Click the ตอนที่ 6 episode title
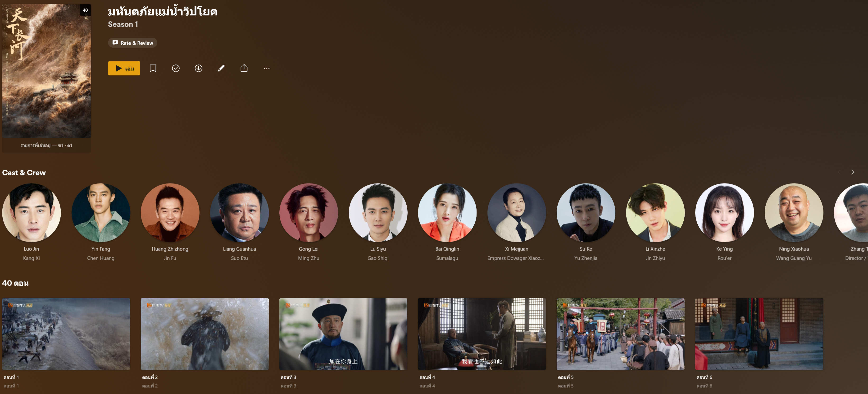Viewport: 868px width, 394px height. click(704, 377)
